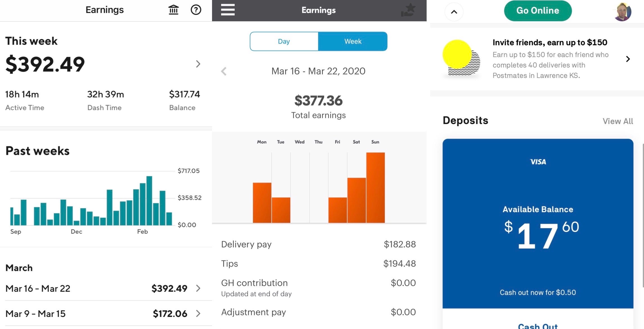
Task: Open the profile photo avatar
Action: pos(623,12)
